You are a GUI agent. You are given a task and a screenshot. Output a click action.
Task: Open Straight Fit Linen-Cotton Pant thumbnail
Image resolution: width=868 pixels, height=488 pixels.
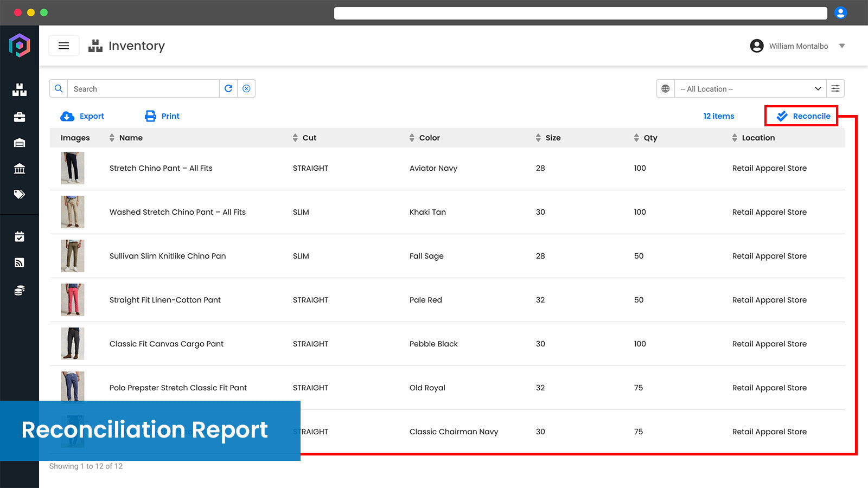tap(73, 300)
